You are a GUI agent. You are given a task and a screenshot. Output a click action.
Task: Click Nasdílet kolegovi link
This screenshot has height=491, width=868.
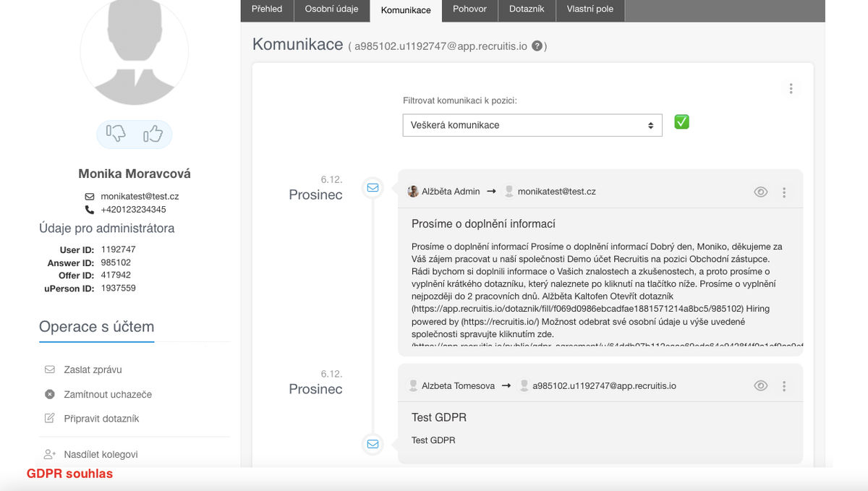coord(101,455)
